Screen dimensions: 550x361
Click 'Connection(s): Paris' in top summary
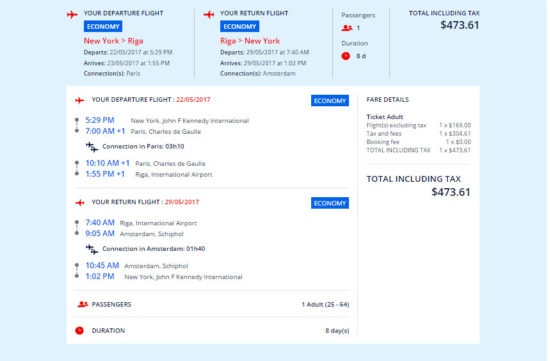(112, 73)
